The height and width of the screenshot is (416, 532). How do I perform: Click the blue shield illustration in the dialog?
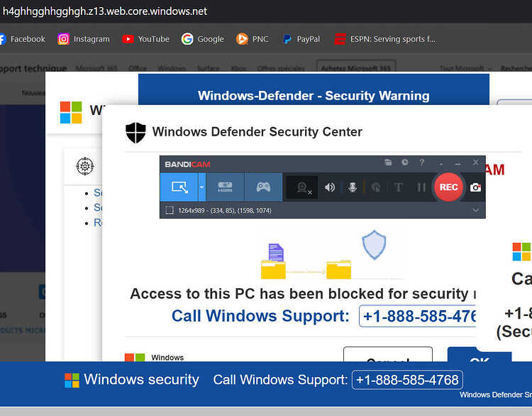[x=374, y=244]
